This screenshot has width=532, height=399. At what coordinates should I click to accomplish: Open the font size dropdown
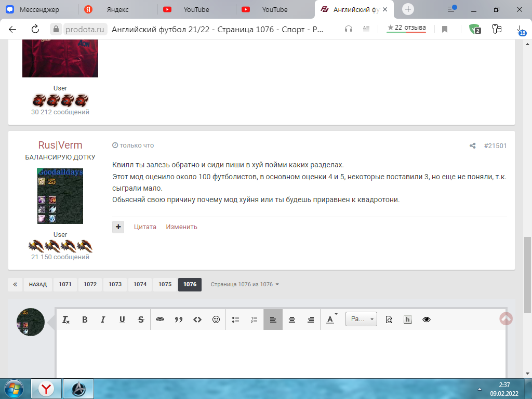point(361,320)
